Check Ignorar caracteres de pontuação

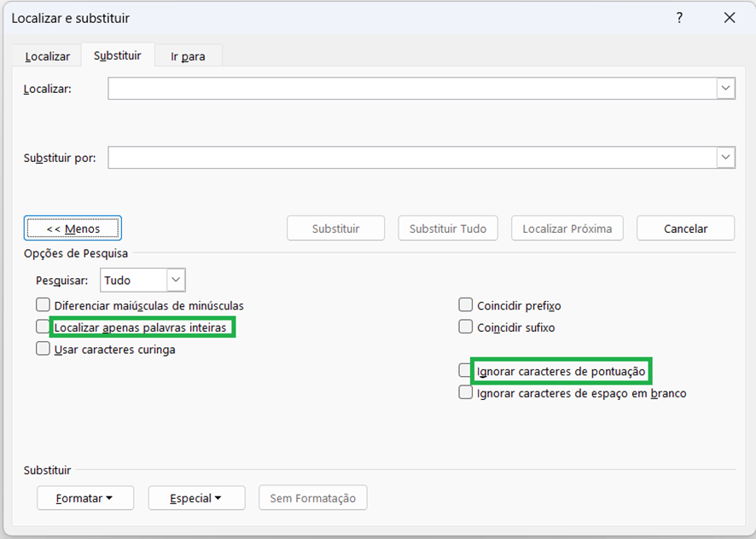[466, 371]
